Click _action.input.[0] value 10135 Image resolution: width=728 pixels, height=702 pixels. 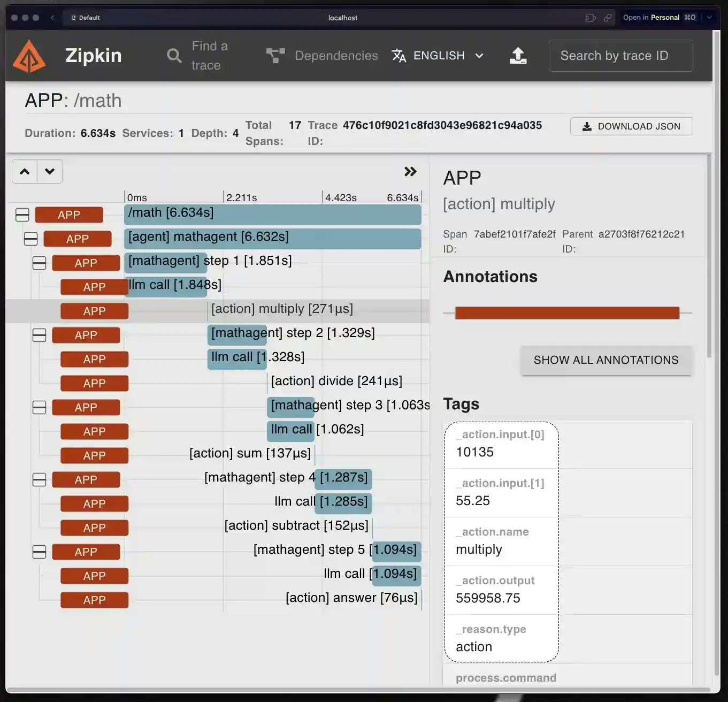474,452
